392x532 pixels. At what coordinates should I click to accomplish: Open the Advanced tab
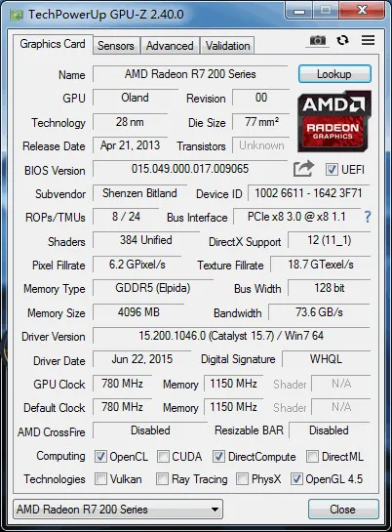pyautogui.click(x=170, y=46)
